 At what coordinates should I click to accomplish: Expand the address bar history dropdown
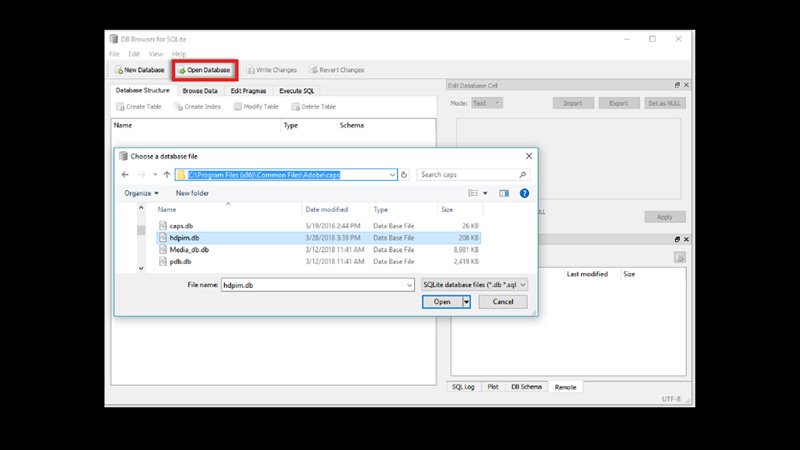[x=392, y=174]
